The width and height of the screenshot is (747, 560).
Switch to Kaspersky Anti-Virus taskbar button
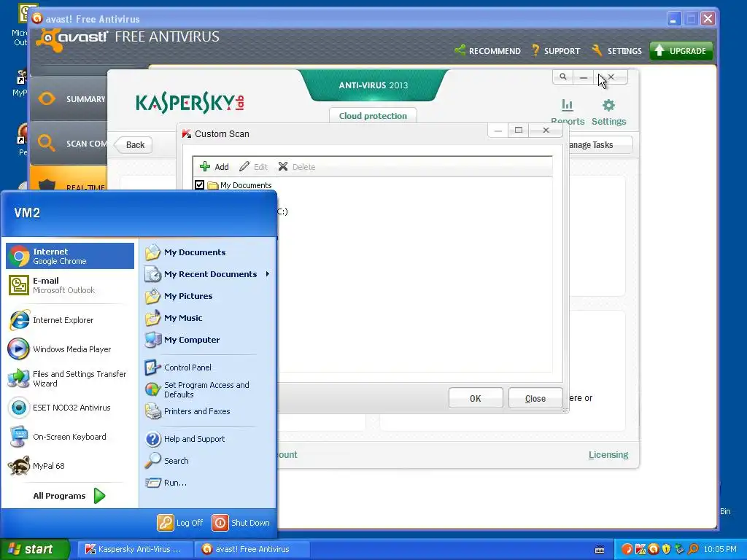(134, 549)
